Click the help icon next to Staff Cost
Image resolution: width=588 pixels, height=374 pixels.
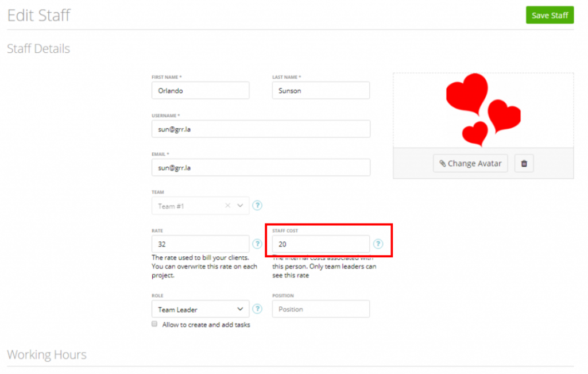[x=378, y=244]
